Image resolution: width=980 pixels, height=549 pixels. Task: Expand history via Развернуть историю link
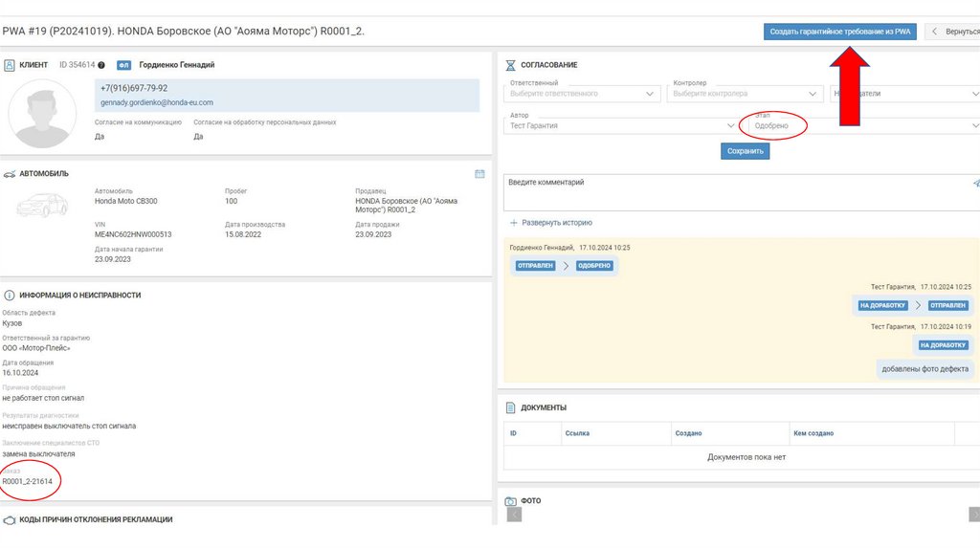[x=557, y=223]
